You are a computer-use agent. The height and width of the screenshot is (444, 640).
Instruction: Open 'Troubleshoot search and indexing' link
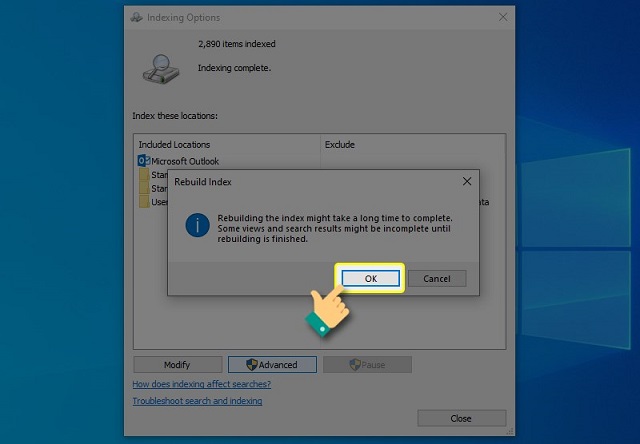click(197, 401)
